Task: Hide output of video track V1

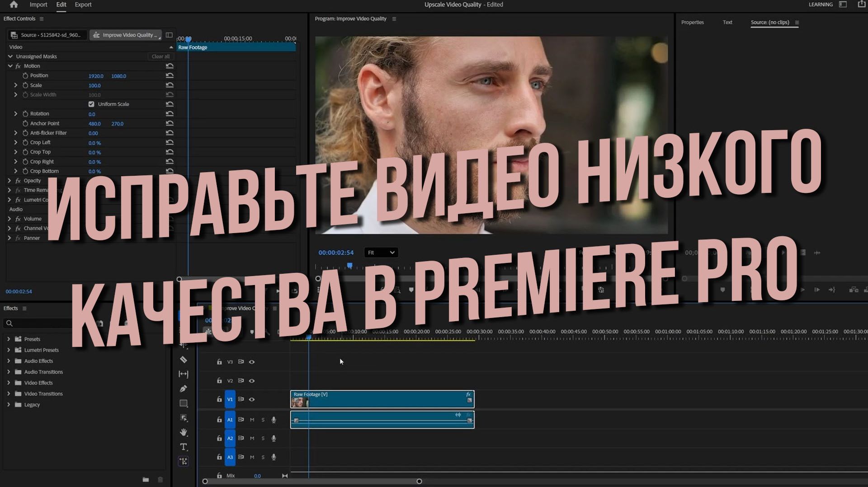Action: (251, 399)
